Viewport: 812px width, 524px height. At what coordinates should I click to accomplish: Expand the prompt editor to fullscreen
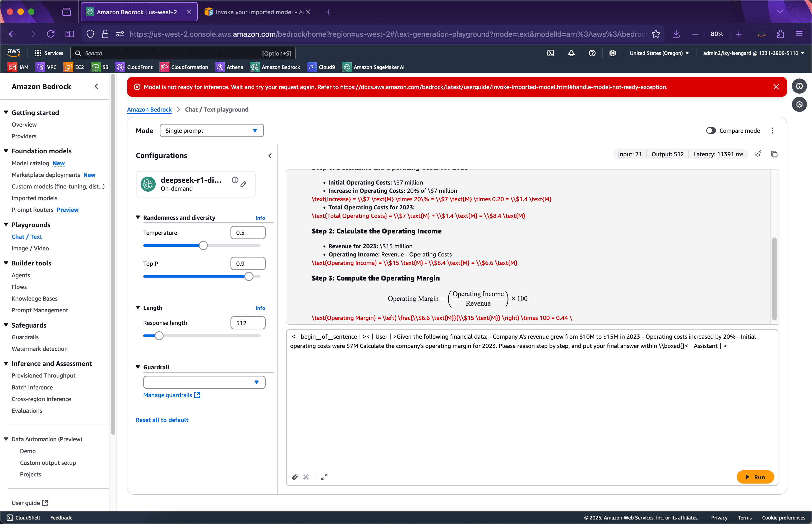click(324, 477)
